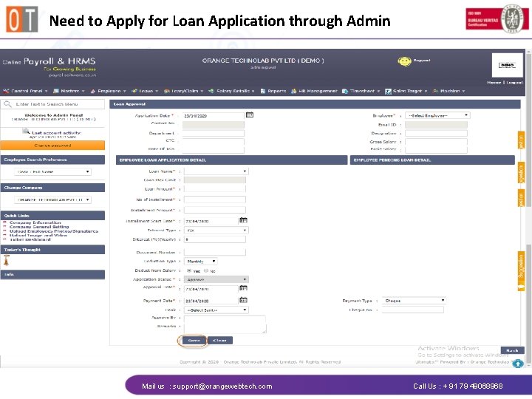Open the Loan Name dropdown
This screenshot has width=532, height=399.
(x=216, y=171)
